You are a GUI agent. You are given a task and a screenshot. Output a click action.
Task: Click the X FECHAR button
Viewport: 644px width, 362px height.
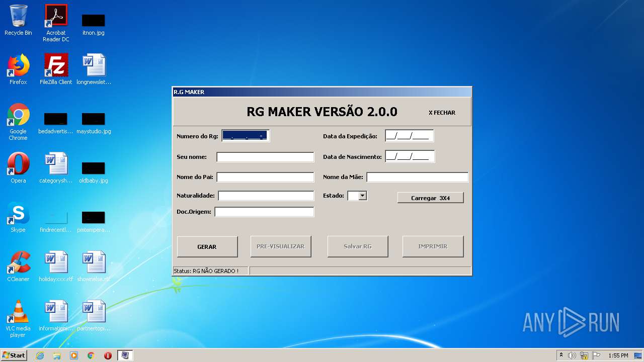[442, 113]
